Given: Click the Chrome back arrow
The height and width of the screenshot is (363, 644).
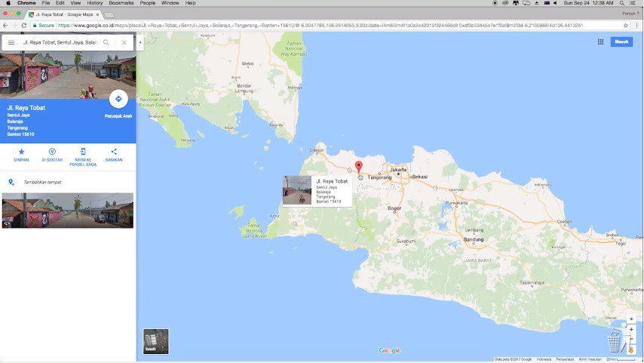Looking at the screenshot, I should [x=5, y=26].
